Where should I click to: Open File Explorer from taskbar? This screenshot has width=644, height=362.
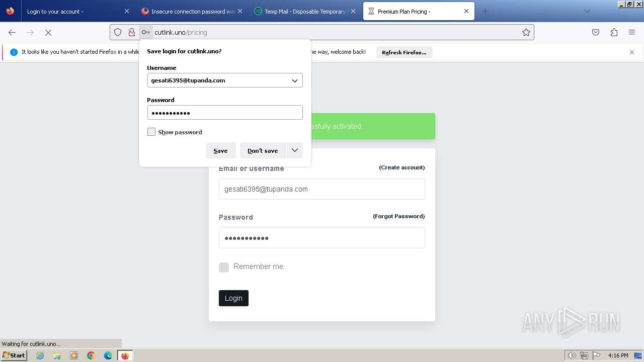pyautogui.click(x=57, y=355)
